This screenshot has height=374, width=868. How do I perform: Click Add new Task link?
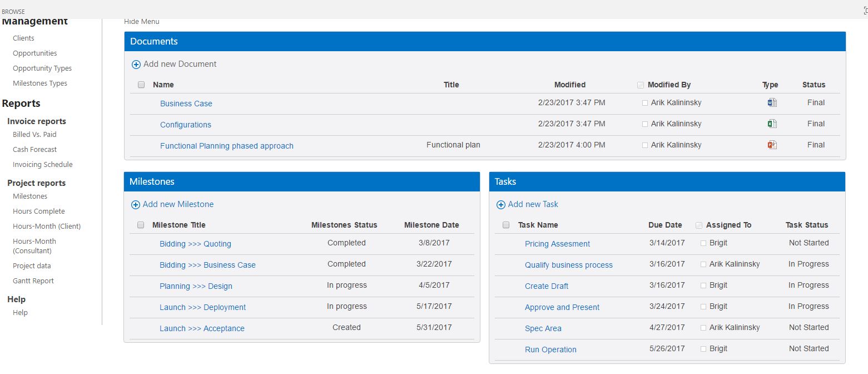point(533,204)
